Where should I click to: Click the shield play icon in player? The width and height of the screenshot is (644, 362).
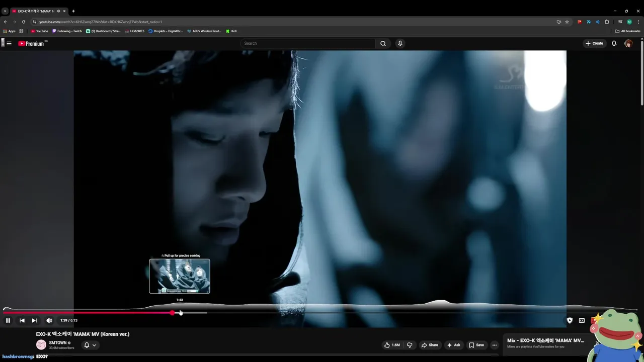tap(570, 320)
